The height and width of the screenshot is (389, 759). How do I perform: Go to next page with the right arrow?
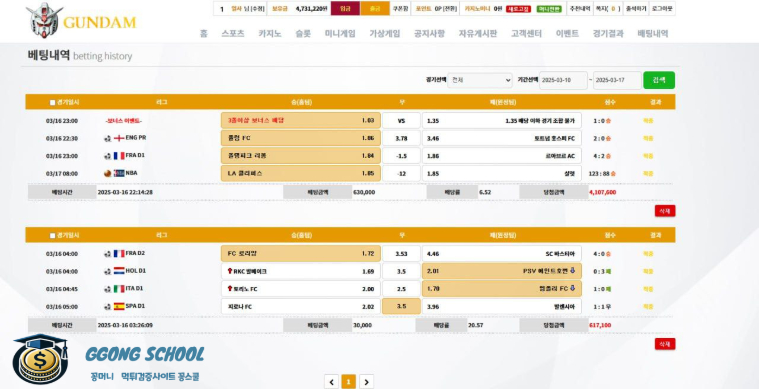(x=366, y=382)
